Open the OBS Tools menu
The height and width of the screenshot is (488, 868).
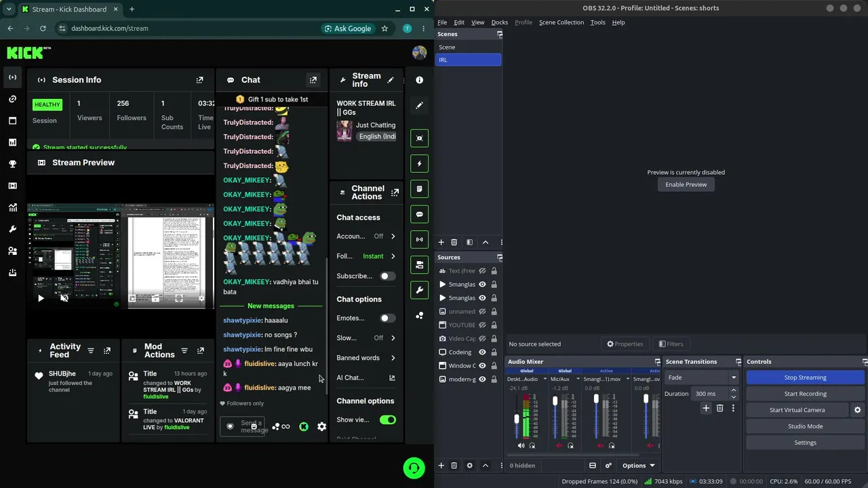point(597,22)
